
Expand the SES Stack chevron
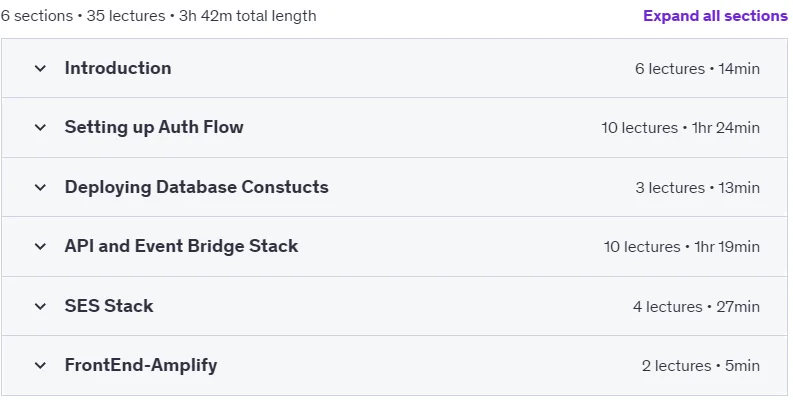tap(40, 306)
